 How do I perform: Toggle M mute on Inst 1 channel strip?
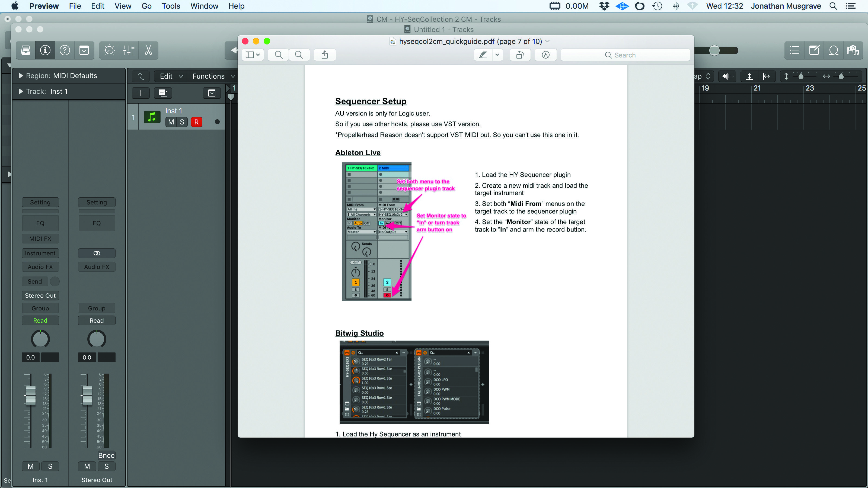pos(31,466)
